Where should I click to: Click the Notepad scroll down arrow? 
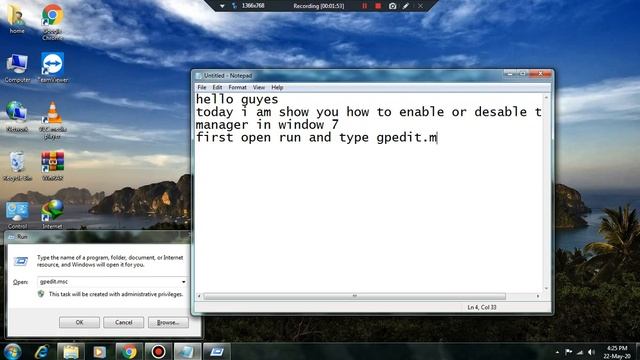(546, 289)
